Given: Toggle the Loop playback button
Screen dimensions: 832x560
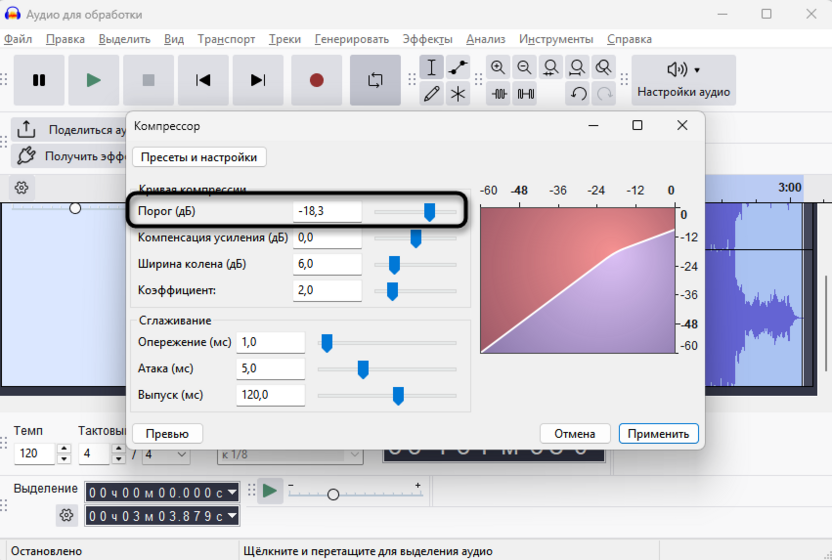Looking at the screenshot, I should click(375, 80).
